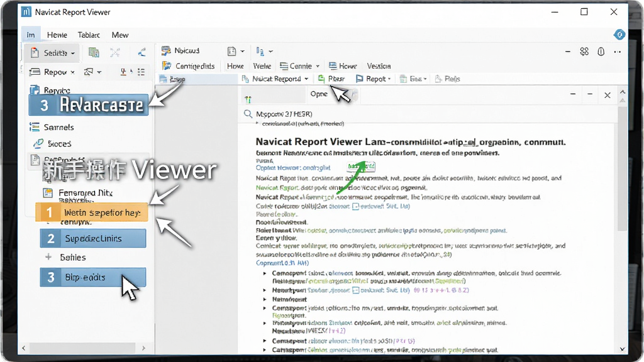Image resolution: width=644 pixels, height=362 pixels.
Task: Click the green highlighted badge
Action: point(361,166)
